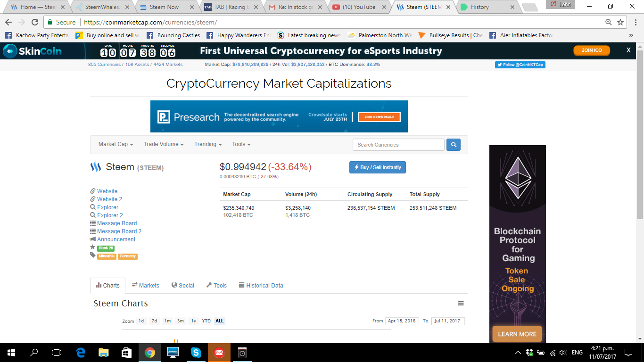The height and width of the screenshot is (362, 644).
Task: Show more bookmarks via overflow chevron
Action: [x=631, y=35]
